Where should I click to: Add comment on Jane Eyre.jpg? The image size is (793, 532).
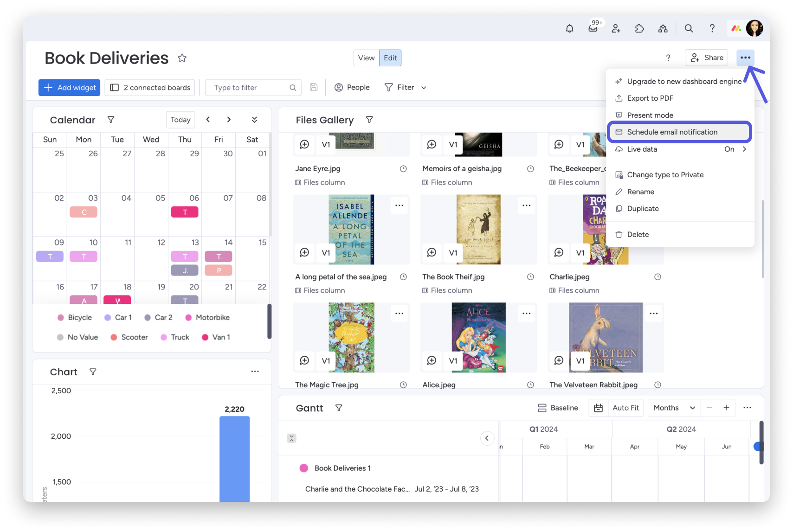click(304, 144)
